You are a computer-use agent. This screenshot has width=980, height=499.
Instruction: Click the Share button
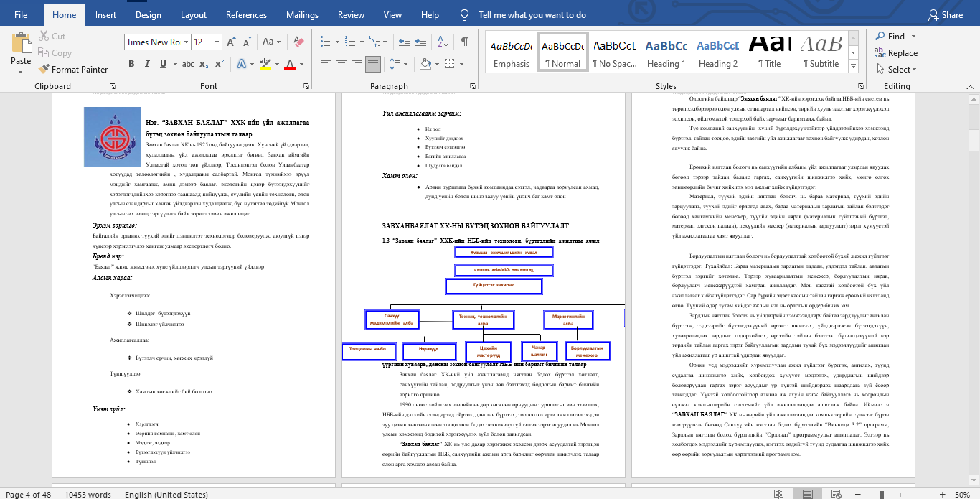946,14
